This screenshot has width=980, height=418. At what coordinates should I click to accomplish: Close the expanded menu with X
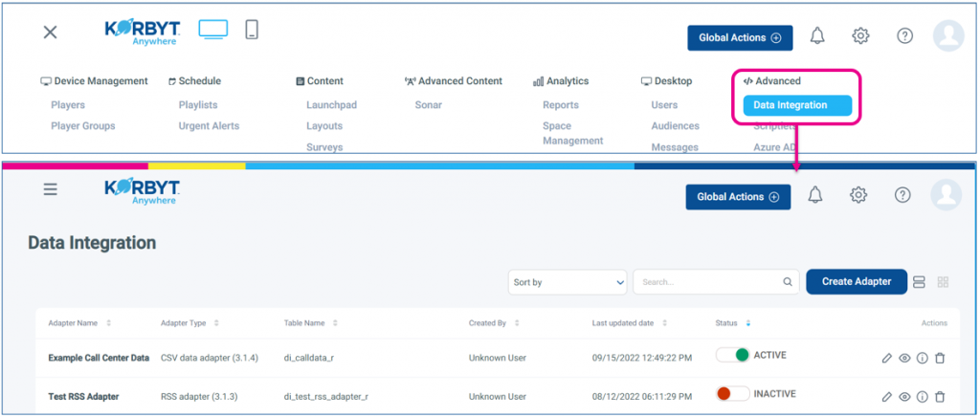51,33
